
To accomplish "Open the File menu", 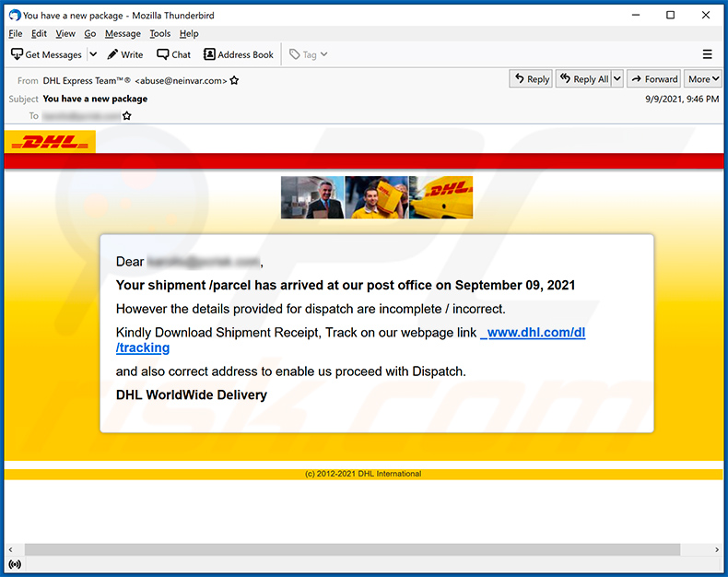I will click(16, 34).
